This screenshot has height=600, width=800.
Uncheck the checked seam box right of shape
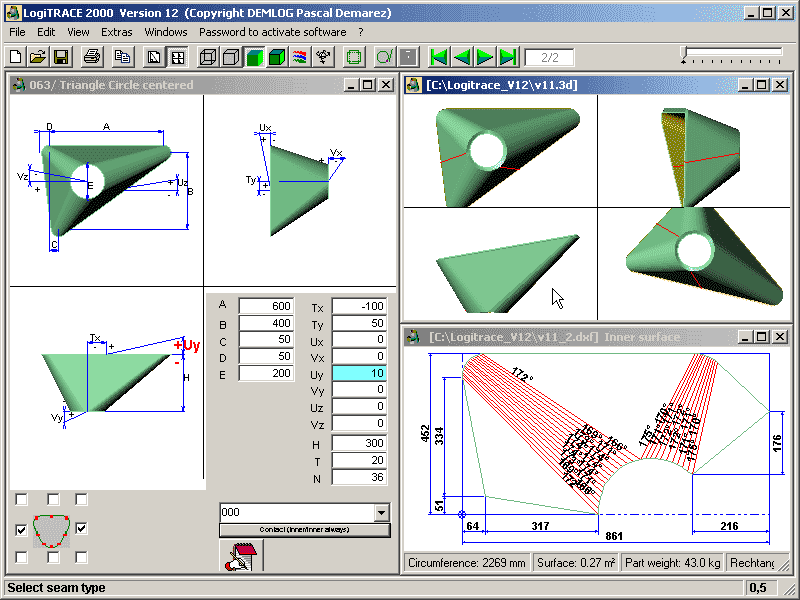[x=81, y=528]
